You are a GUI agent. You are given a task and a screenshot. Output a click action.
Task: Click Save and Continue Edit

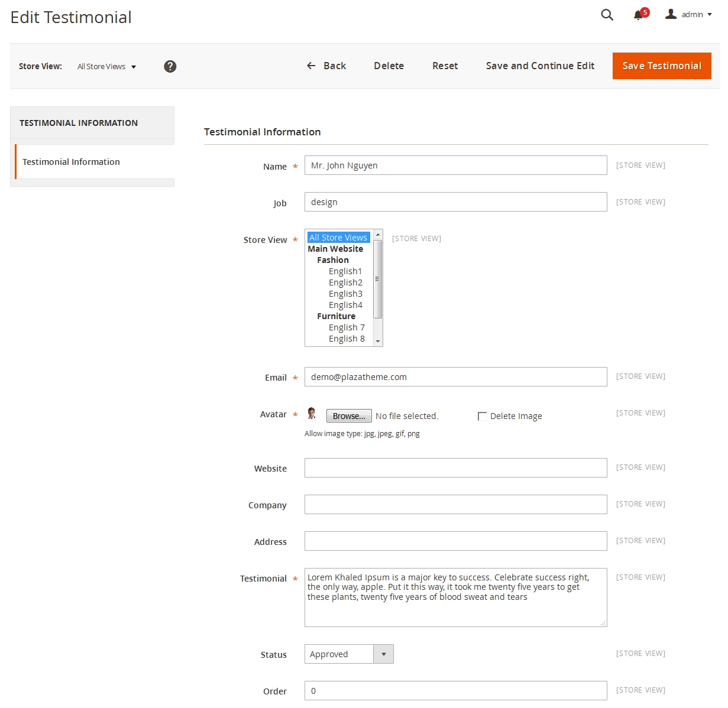539,66
